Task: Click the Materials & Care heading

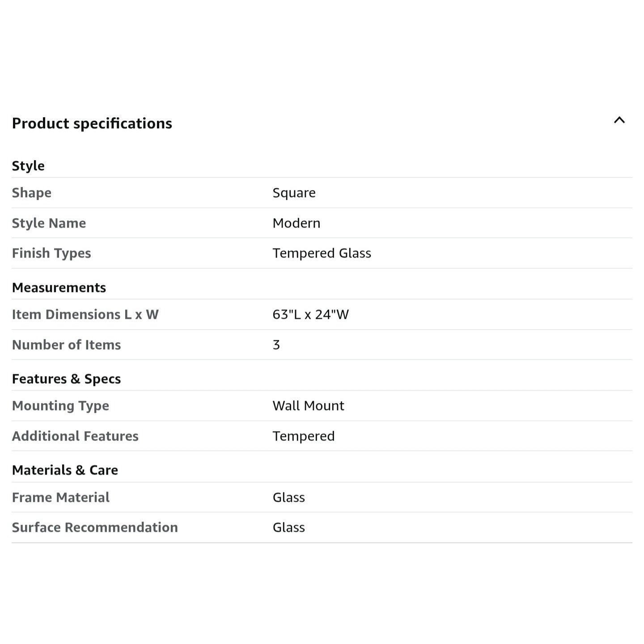Action: click(65, 470)
